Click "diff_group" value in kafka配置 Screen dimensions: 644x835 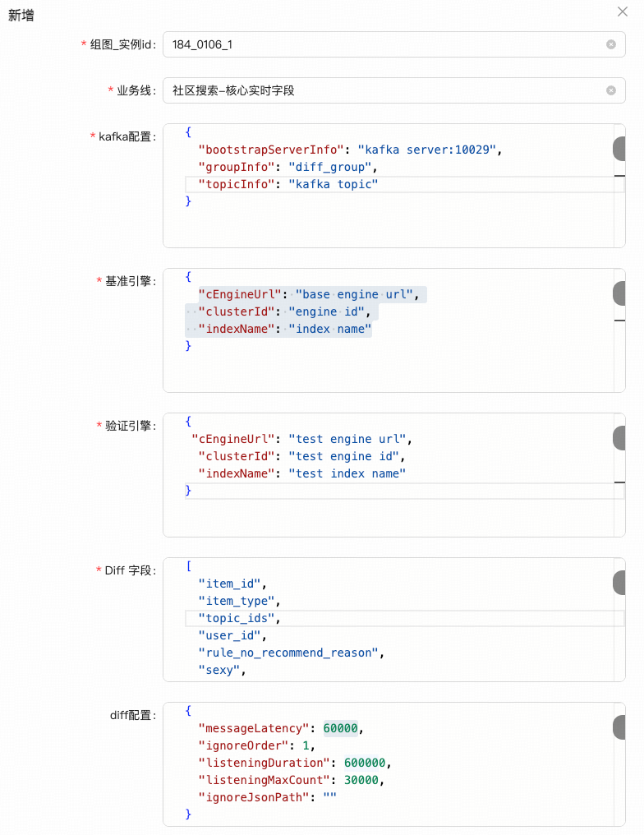[330, 167]
